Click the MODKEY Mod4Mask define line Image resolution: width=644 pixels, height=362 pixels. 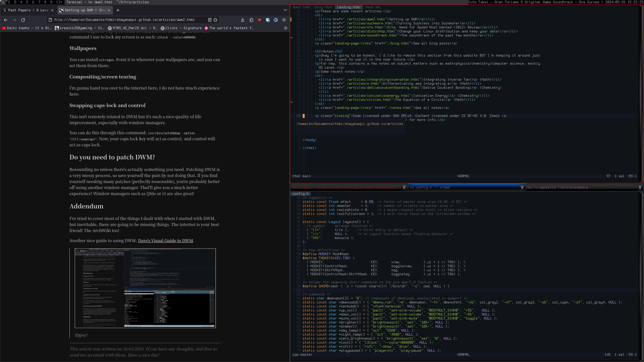pyautogui.click(x=326, y=254)
